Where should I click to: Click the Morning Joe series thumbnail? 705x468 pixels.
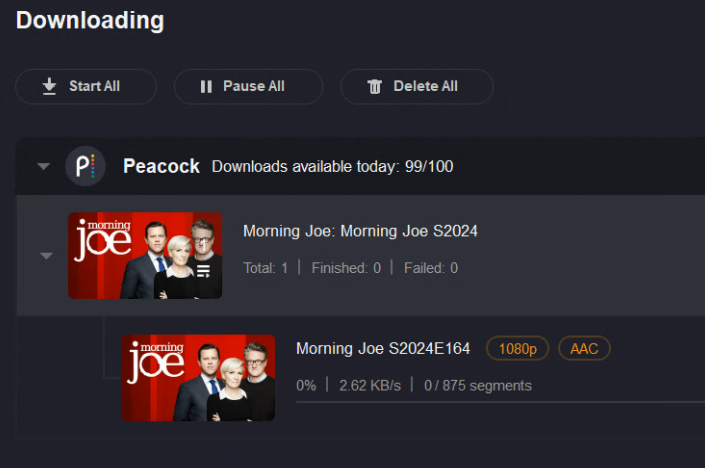pos(145,256)
